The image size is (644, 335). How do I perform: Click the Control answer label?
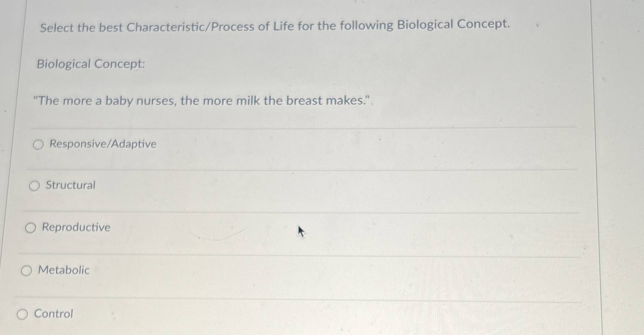pos(55,314)
